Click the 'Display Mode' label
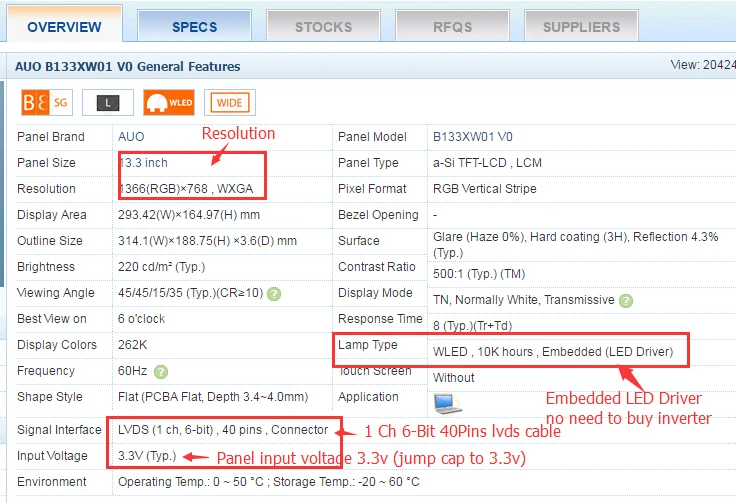Viewport: 736px width, 503px height. click(x=375, y=293)
